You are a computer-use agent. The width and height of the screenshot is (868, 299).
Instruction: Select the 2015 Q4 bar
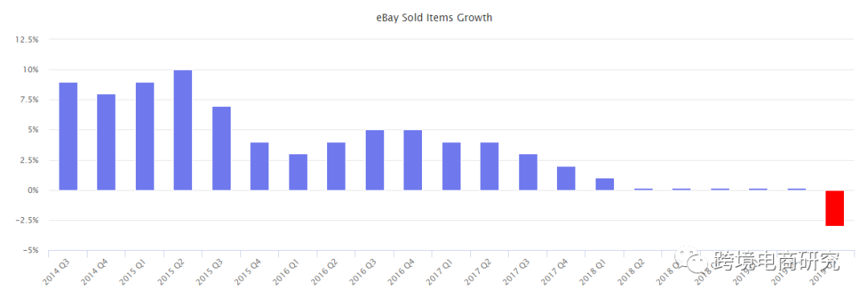[x=260, y=166]
